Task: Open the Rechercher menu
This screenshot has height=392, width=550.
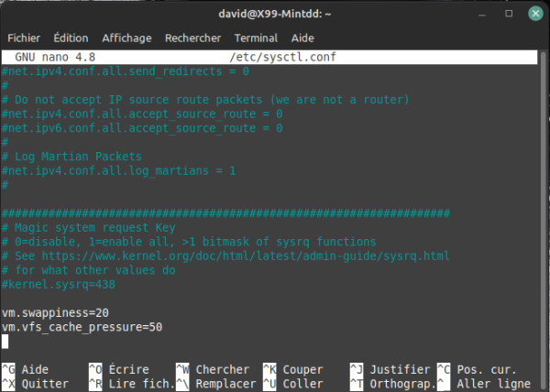Action: 192,38
